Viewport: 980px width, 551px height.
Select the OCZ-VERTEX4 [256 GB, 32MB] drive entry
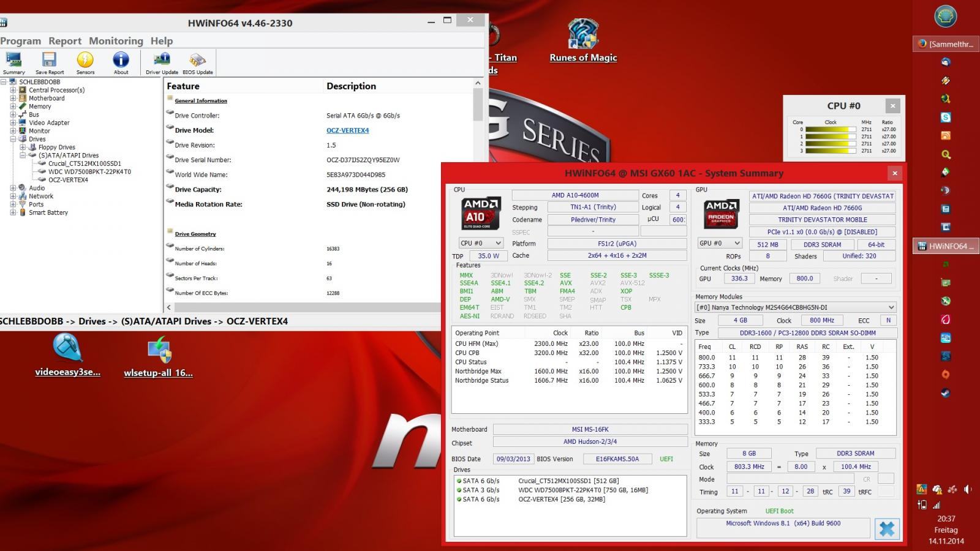coord(570,500)
